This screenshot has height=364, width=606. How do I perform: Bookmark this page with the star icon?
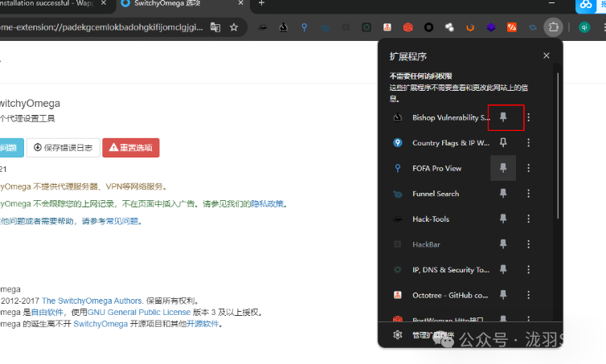(234, 27)
